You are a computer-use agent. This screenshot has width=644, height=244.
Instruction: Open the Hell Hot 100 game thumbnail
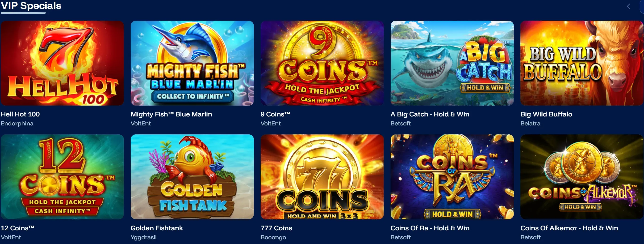click(62, 63)
